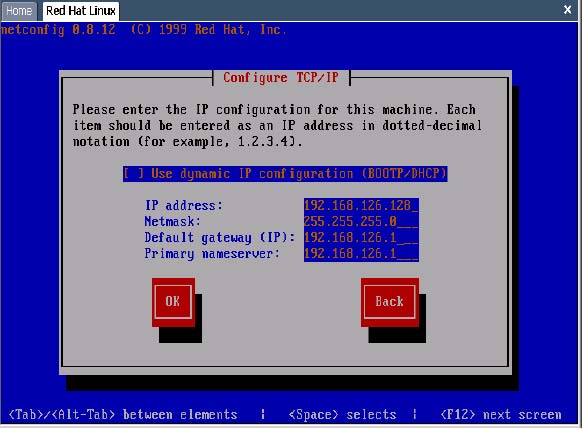Click the <F12> next screen hint
Viewport: 582px width, 429px height.
[501, 415]
